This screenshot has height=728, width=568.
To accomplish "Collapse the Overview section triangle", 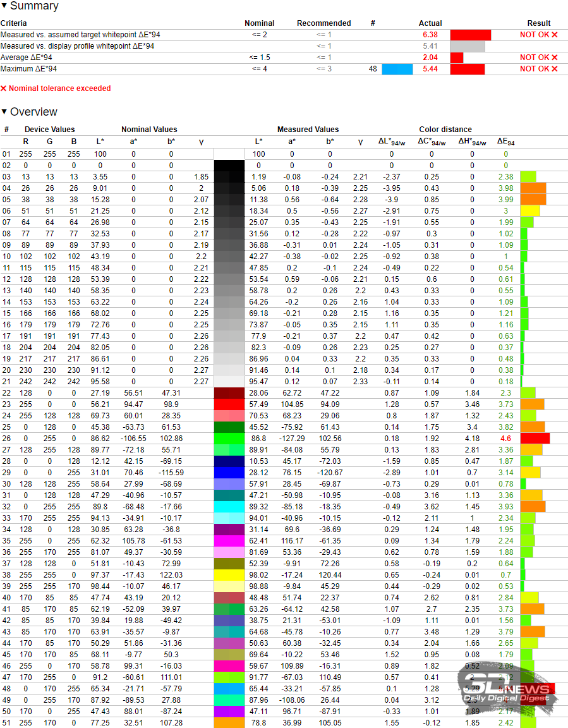I will click(4, 112).
